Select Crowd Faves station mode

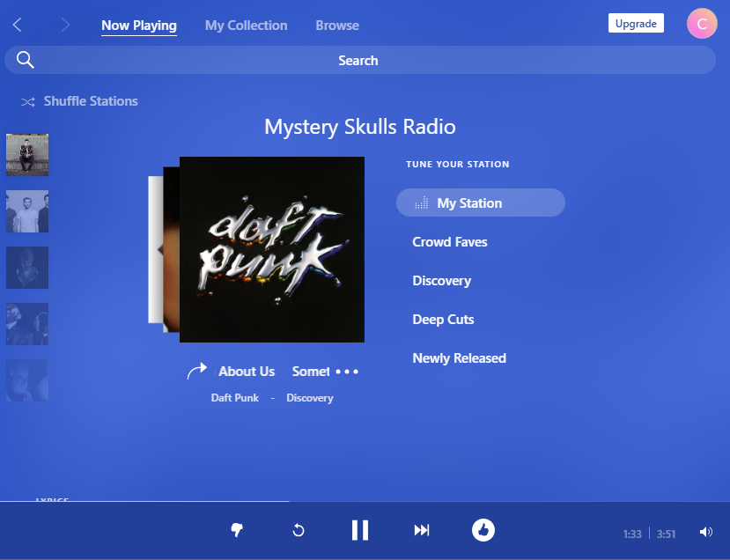(x=450, y=242)
